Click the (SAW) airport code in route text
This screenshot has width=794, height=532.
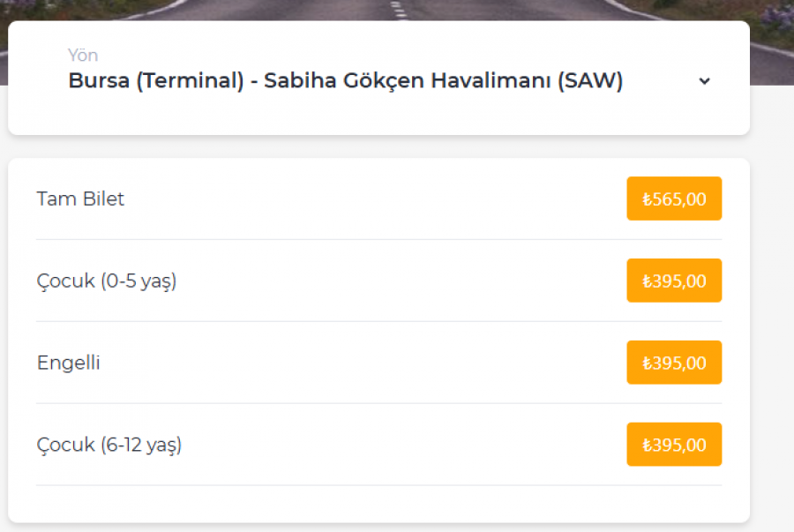click(590, 81)
